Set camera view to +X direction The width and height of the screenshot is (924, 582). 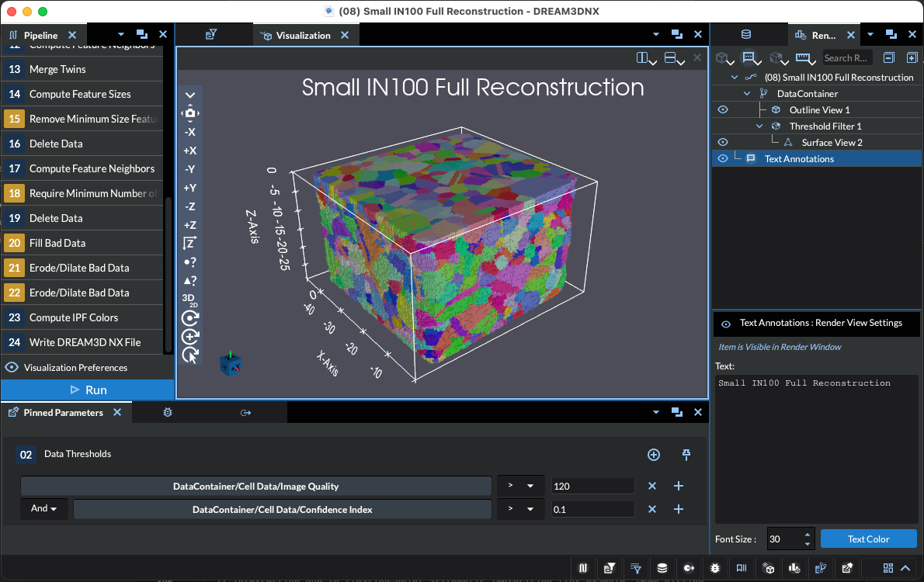189,151
